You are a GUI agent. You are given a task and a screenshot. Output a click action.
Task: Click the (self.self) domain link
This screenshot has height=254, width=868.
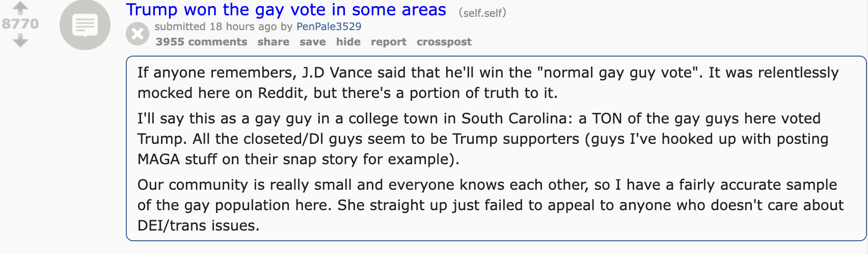point(482,13)
